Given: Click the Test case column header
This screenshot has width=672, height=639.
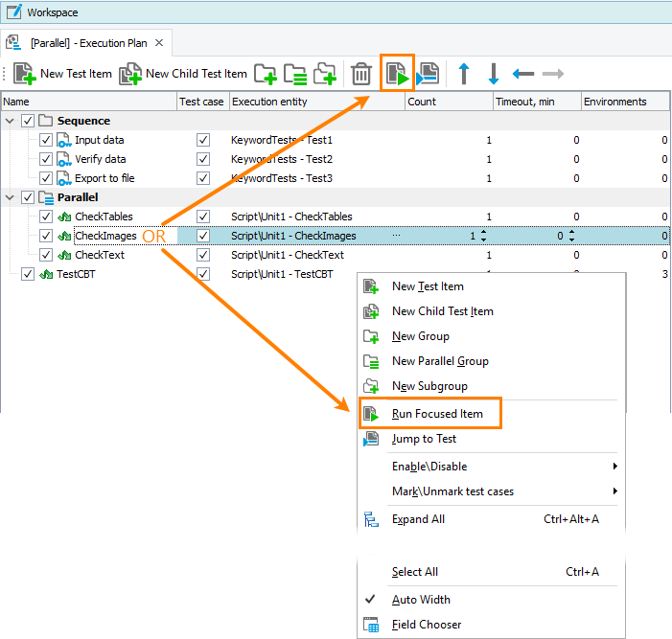Looking at the screenshot, I should tap(203, 102).
